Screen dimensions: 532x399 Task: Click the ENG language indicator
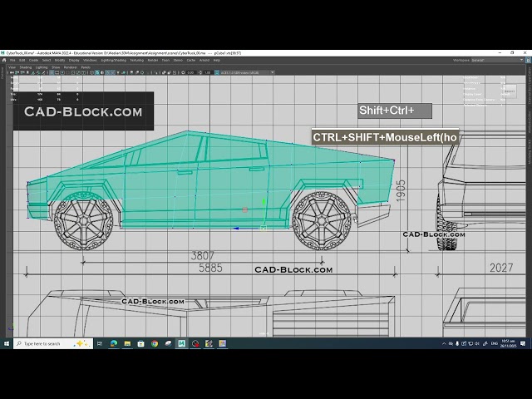(495, 343)
